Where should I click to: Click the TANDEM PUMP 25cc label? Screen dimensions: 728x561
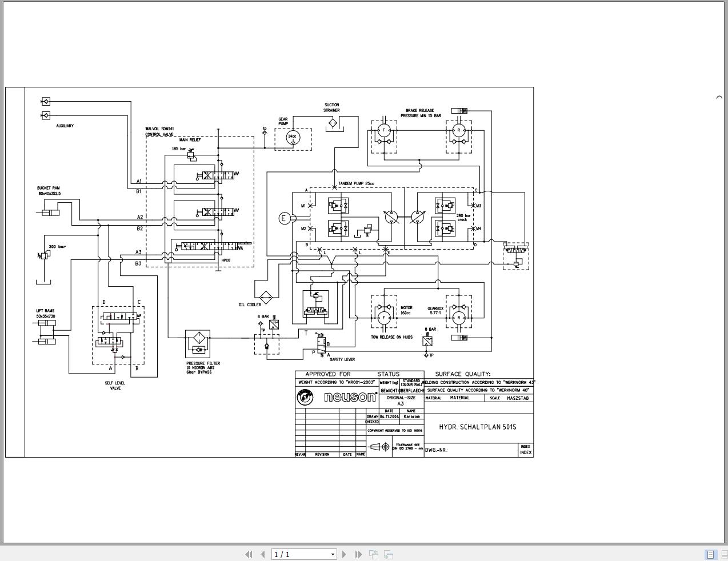(x=355, y=182)
